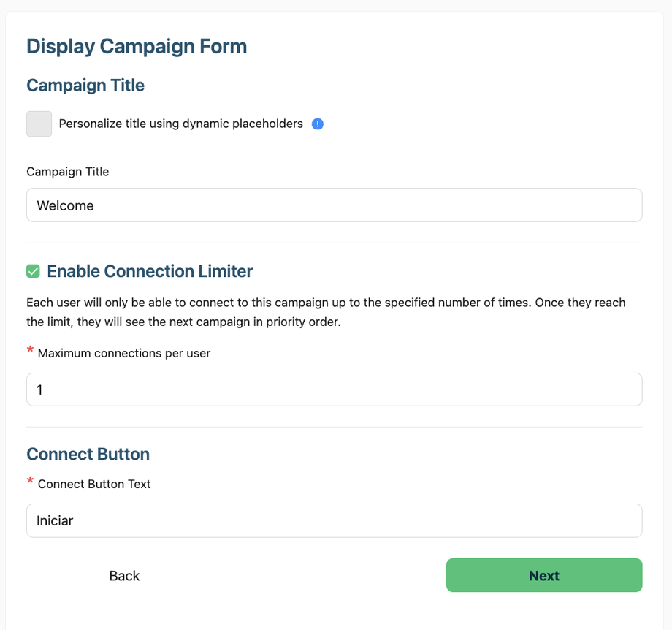Click the red asterisk beside Maximum connections
The width and height of the screenshot is (672, 630).
(30, 352)
